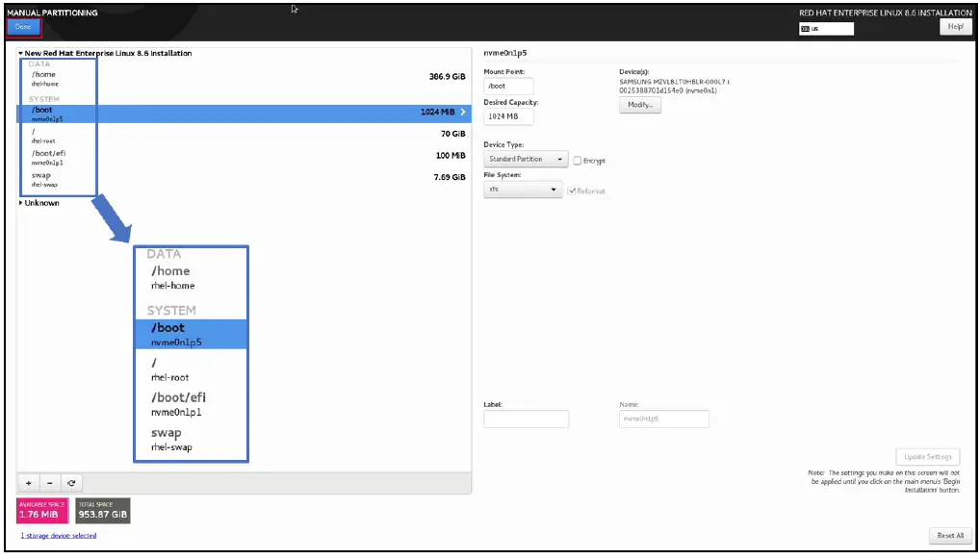980x559 pixels.
Task: Click the 386.9 GiB size value
Action: point(447,76)
